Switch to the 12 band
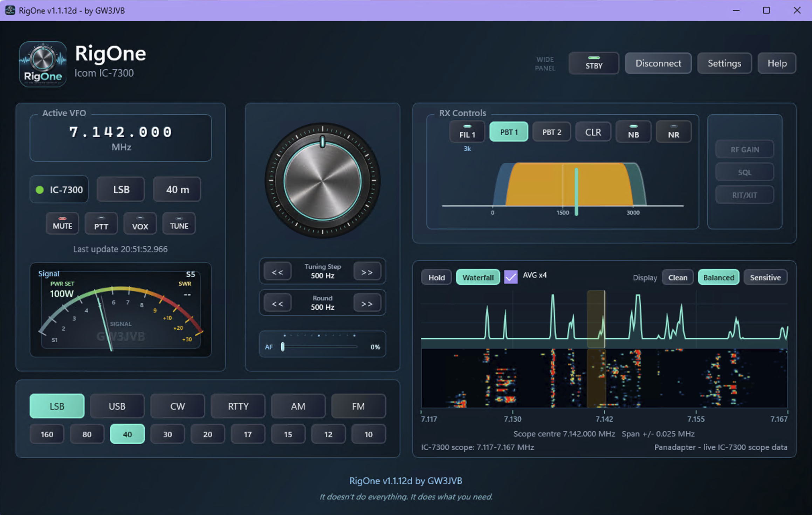The height and width of the screenshot is (515, 812). [x=328, y=434]
